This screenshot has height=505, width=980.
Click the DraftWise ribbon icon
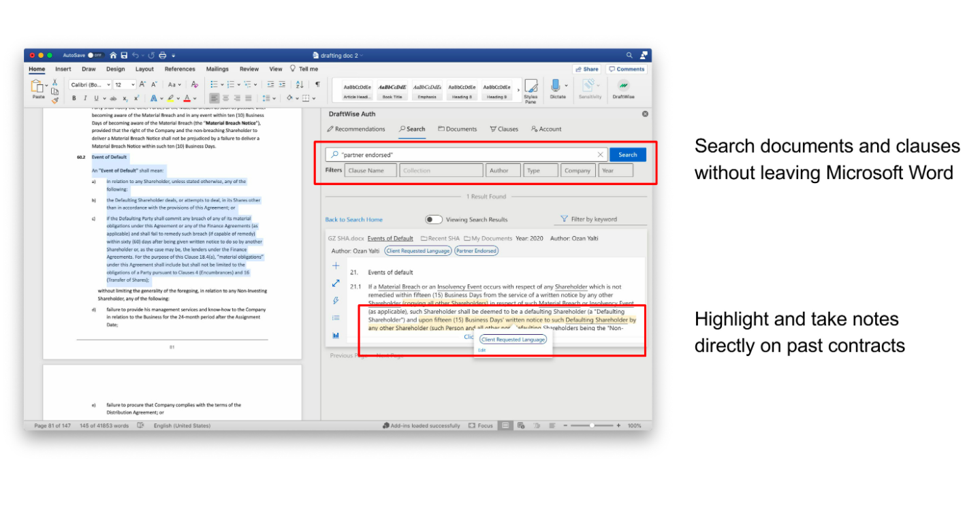tap(623, 89)
